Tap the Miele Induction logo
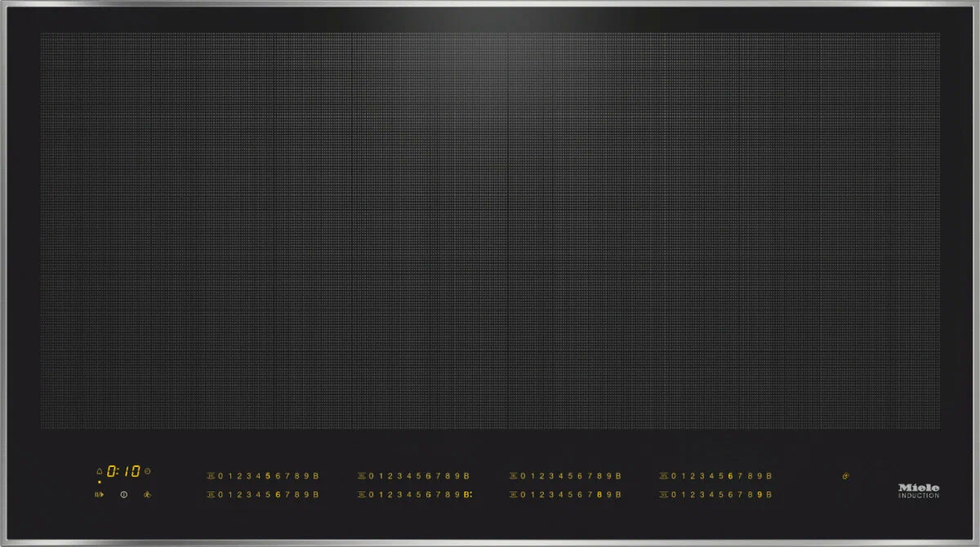 [x=919, y=490]
